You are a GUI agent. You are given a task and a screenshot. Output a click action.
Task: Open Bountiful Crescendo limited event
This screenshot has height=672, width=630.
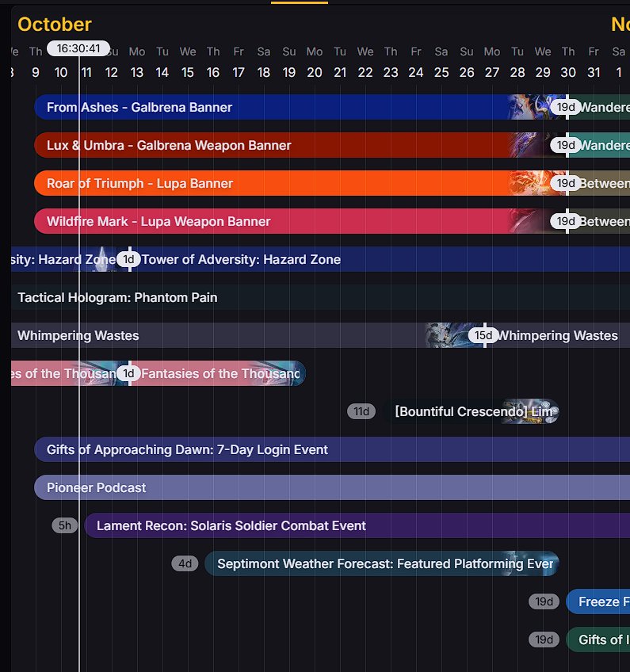[x=470, y=412]
